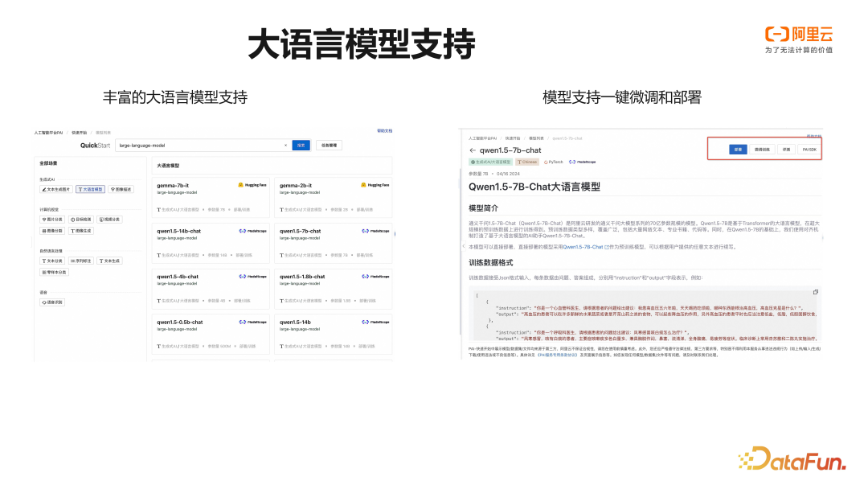Click the PyTorch tag under the model title
This screenshot has width=868, height=489.
(554, 162)
